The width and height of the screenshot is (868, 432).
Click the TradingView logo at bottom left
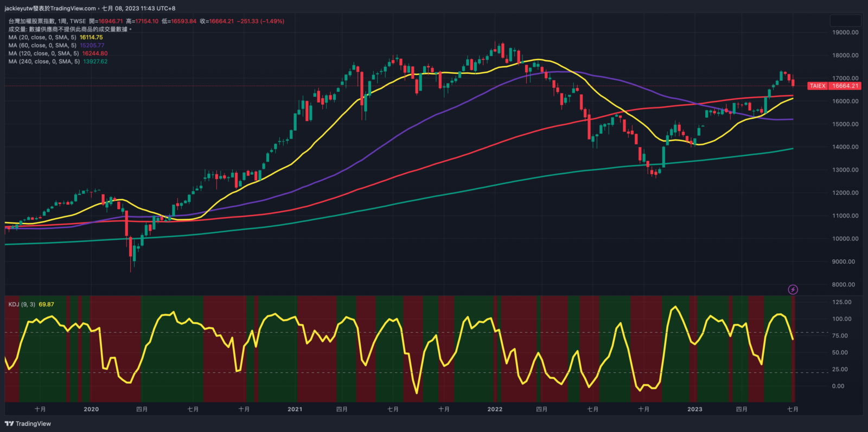(28, 424)
